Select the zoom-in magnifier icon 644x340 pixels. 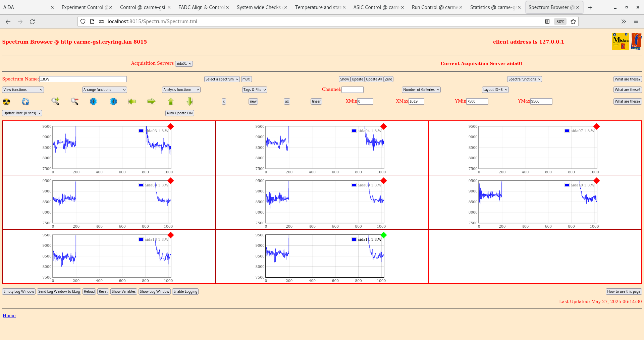[55, 102]
